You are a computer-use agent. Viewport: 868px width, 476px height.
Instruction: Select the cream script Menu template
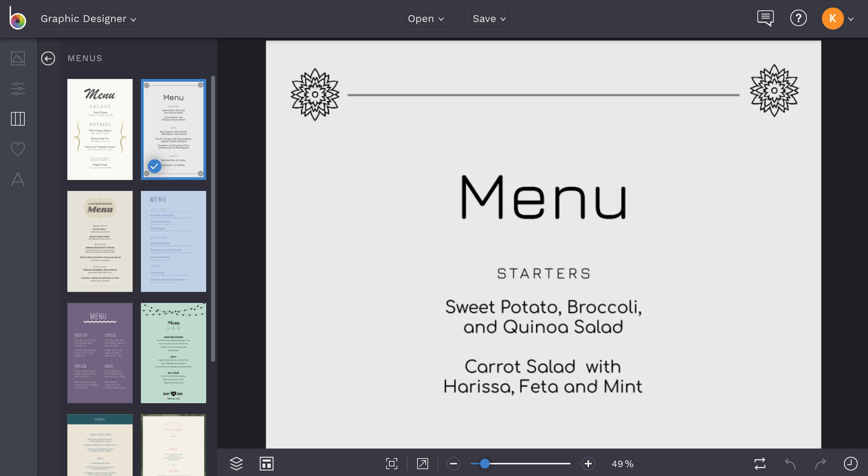coord(100,129)
